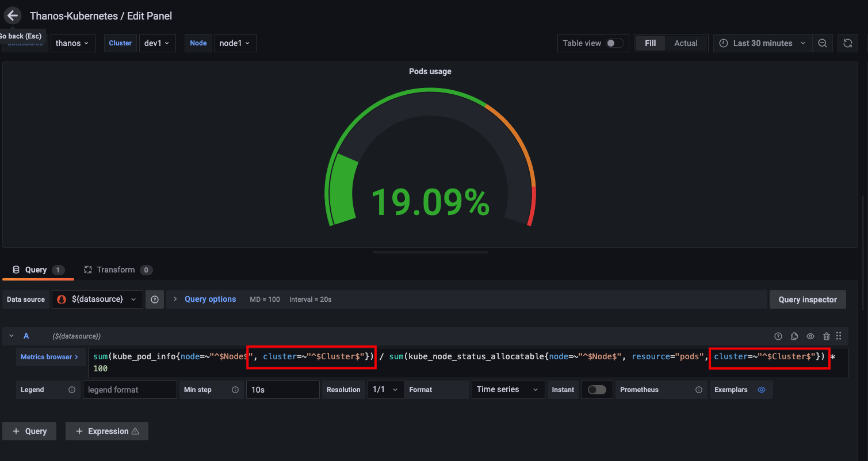Click the Query tab database icon
The image size is (868, 461).
click(16, 270)
